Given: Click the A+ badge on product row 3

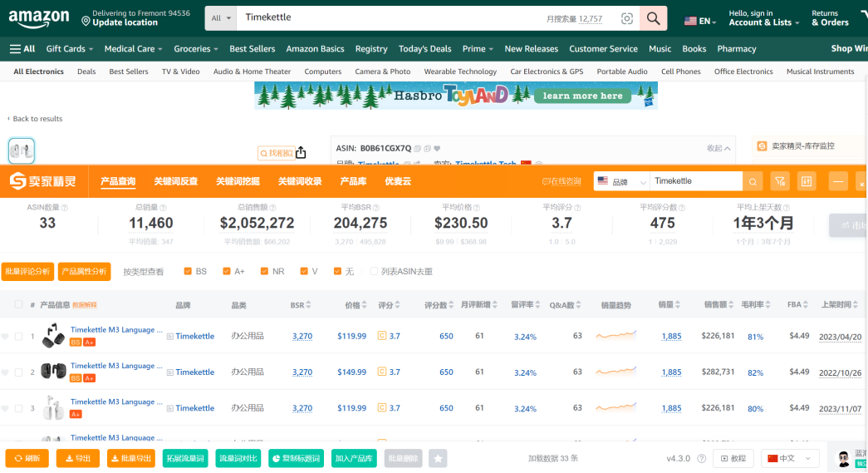Looking at the screenshot, I should [x=76, y=414].
